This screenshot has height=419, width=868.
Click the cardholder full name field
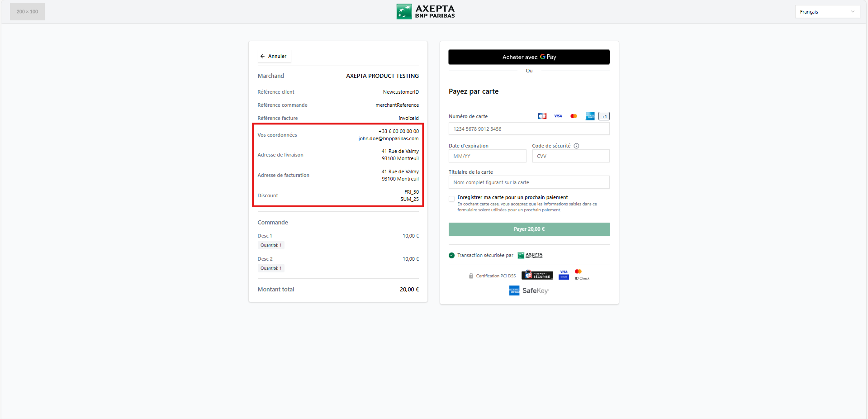pos(529,182)
